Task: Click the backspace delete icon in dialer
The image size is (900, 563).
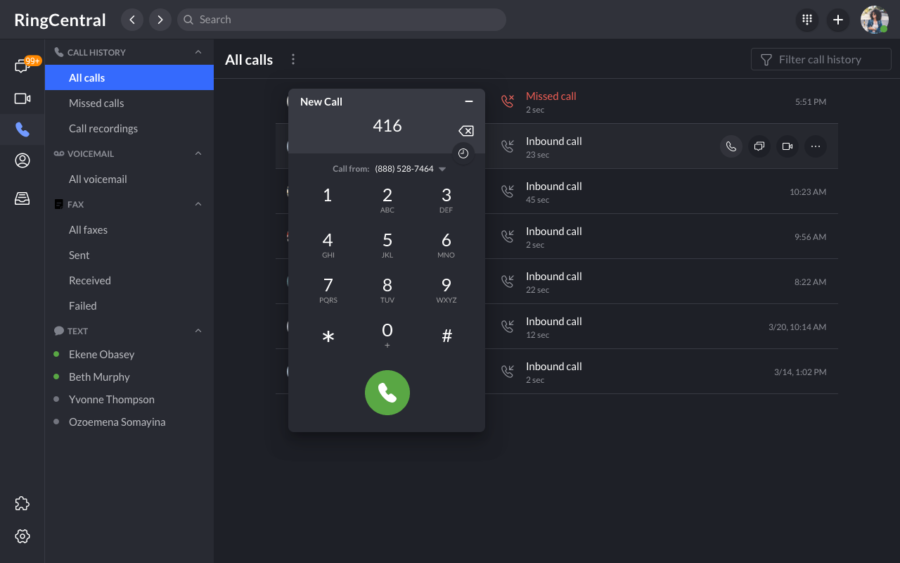Action: (x=465, y=131)
